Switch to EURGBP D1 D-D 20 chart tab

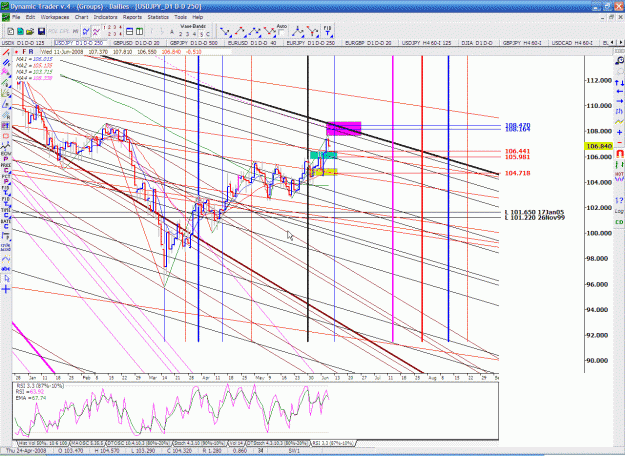[368, 43]
